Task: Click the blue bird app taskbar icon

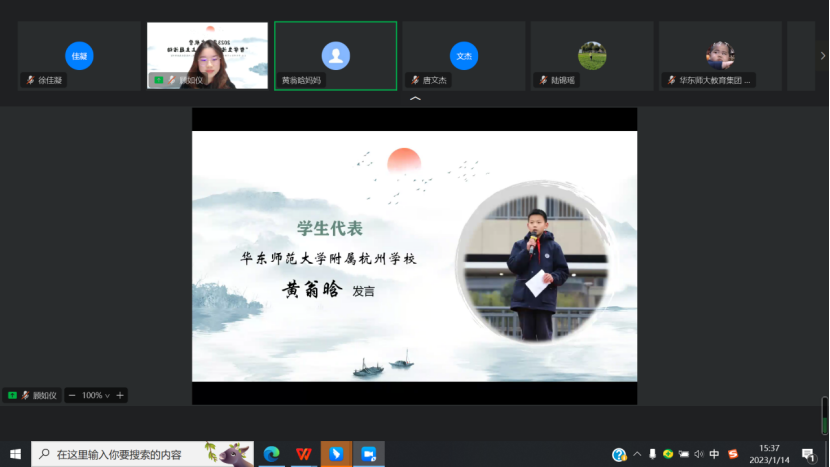Action: [x=336, y=454]
